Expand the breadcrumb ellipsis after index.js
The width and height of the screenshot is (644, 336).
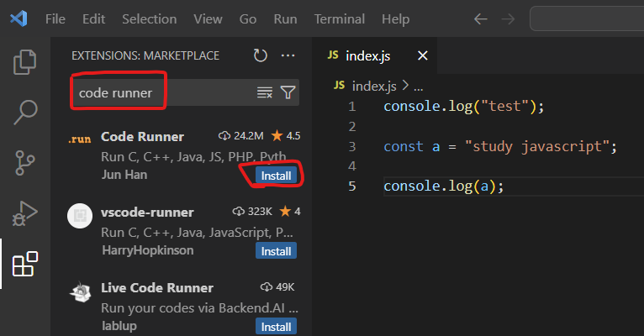click(x=418, y=87)
